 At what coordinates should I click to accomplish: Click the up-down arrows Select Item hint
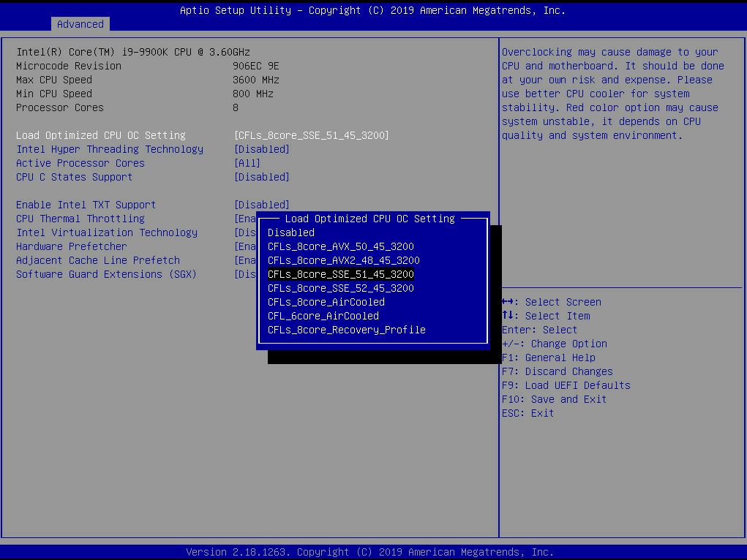coord(546,316)
